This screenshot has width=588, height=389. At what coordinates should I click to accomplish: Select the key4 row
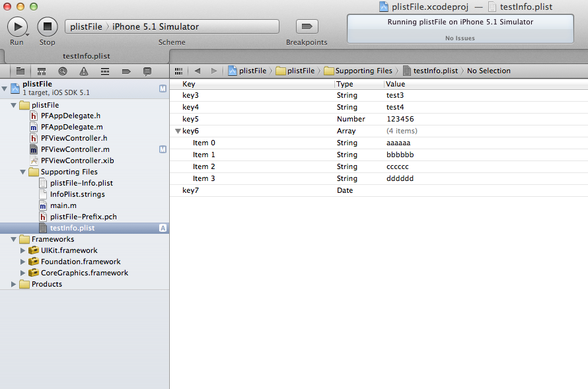click(379, 108)
